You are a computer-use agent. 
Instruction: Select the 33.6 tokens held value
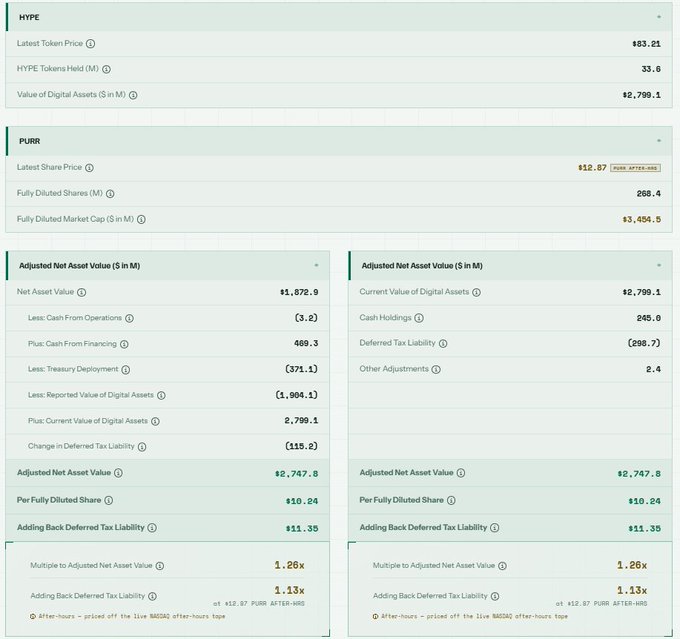[x=651, y=69]
